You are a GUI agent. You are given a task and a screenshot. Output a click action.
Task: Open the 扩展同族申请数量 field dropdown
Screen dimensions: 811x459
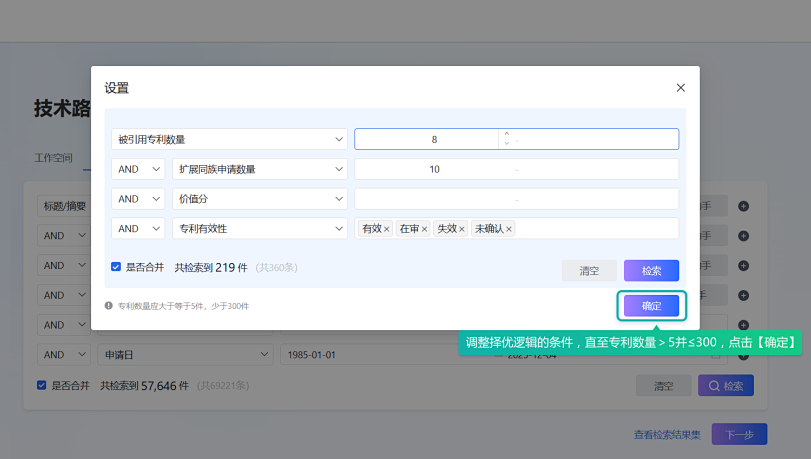tap(260, 169)
